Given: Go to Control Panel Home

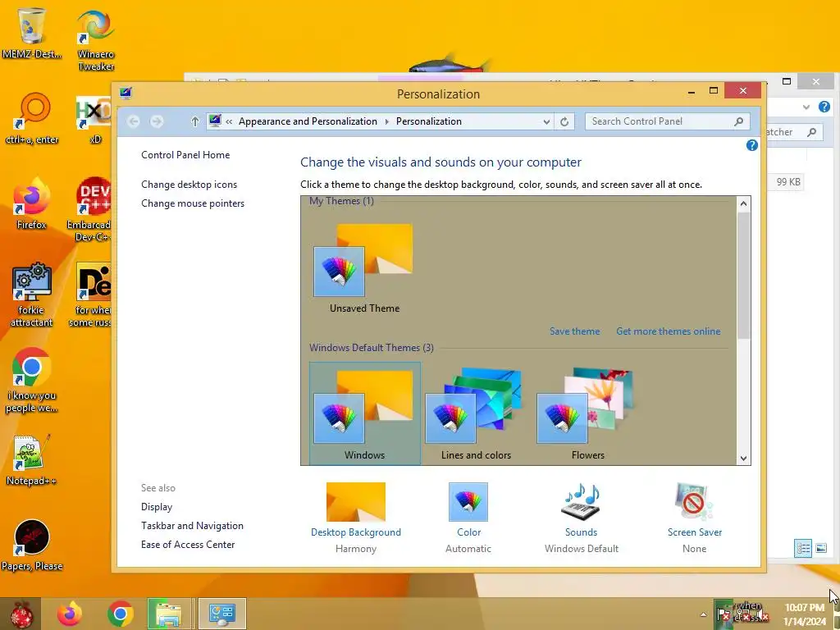Looking at the screenshot, I should [185, 155].
